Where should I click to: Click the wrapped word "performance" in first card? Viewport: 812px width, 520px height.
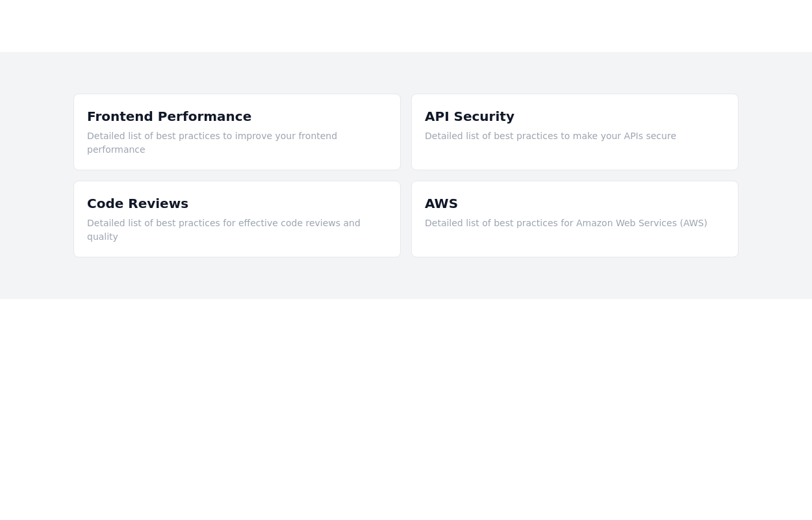pyautogui.click(x=116, y=149)
